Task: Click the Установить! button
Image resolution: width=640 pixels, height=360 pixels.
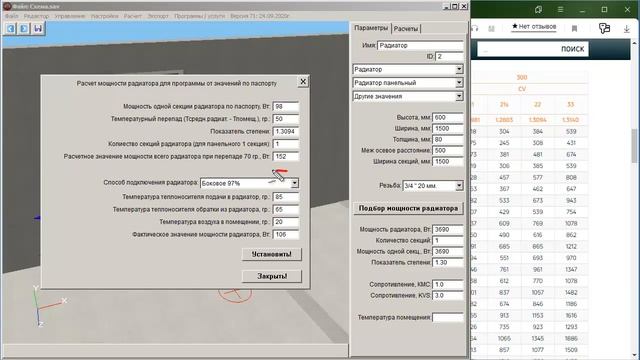Action: (271, 254)
